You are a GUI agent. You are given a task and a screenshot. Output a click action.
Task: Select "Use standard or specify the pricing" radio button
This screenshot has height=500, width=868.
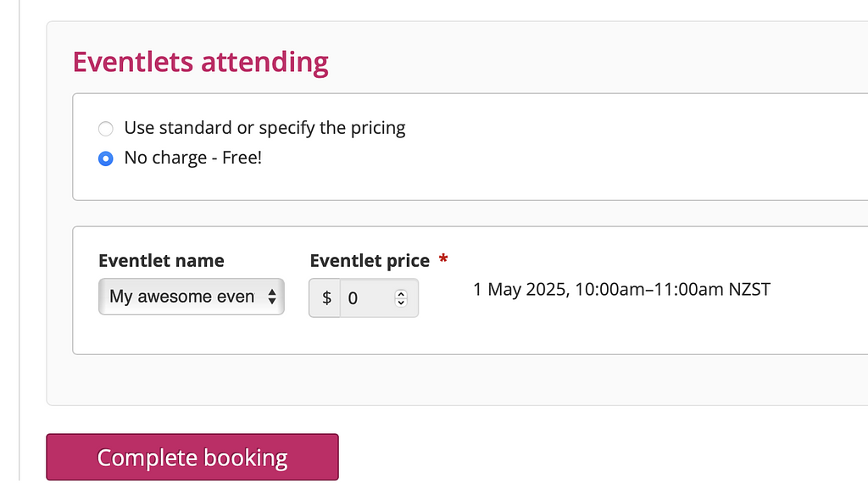tap(105, 129)
